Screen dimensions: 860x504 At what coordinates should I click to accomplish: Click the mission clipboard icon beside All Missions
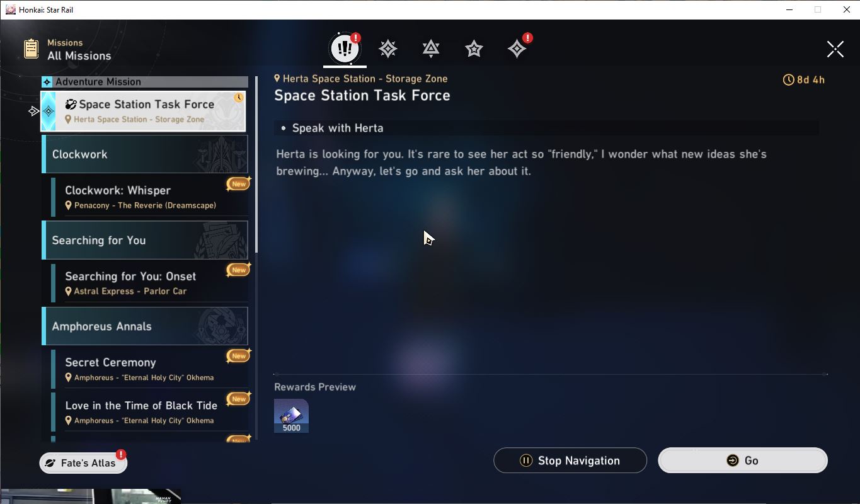[31, 49]
